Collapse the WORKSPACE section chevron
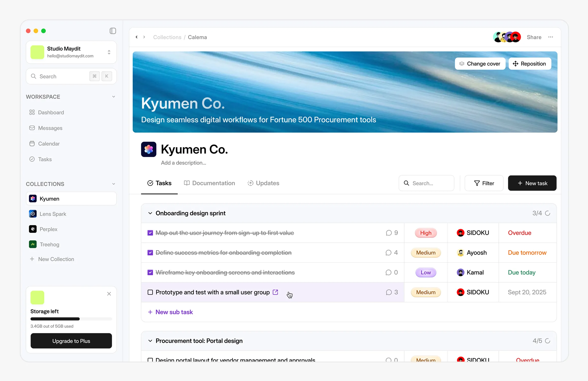The height and width of the screenshot is (381, 588). [x=114, y=97]
